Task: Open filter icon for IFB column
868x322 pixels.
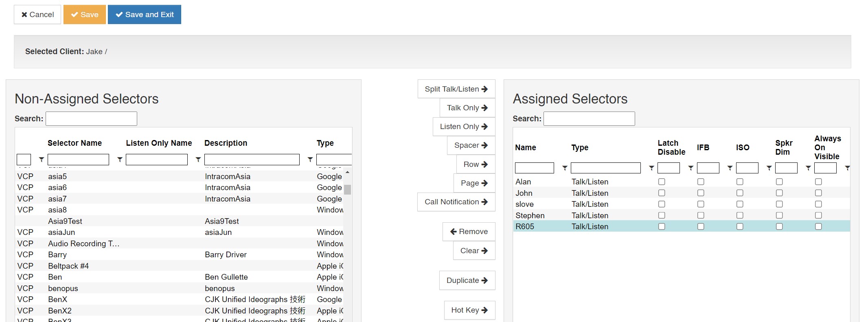Action: (730, 168)
